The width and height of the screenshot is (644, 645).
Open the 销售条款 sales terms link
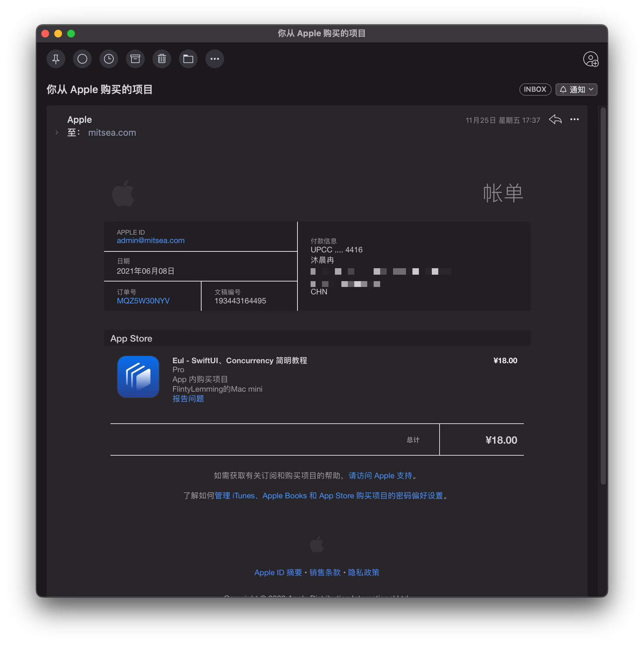325,573
